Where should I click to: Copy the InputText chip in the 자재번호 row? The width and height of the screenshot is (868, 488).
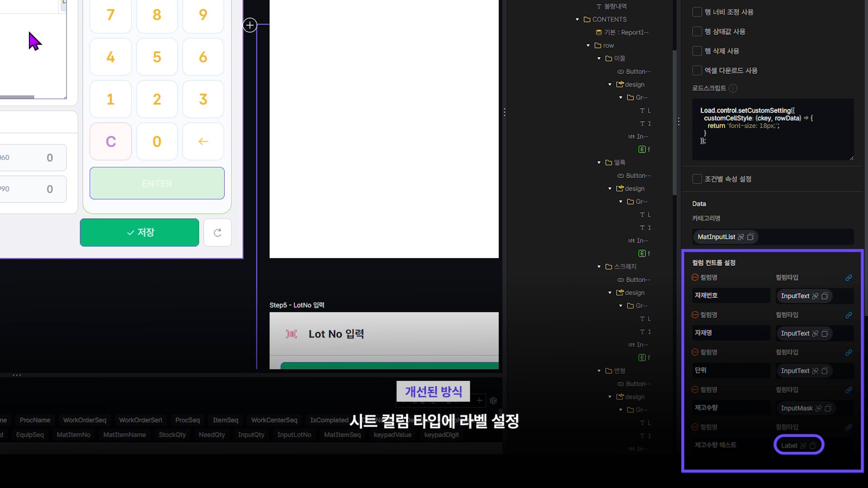point(825,296)
